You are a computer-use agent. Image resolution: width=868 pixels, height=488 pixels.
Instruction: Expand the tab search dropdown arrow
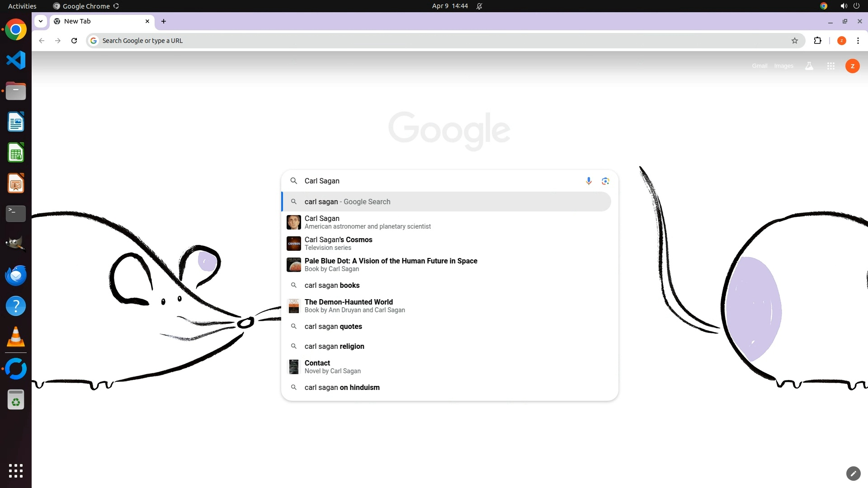[x=41, y=21]
